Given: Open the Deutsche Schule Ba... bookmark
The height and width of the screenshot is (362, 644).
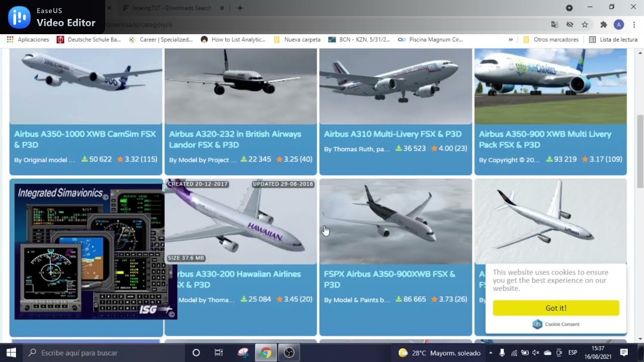Looking at the screenshot, I should [x=89, y=40].
